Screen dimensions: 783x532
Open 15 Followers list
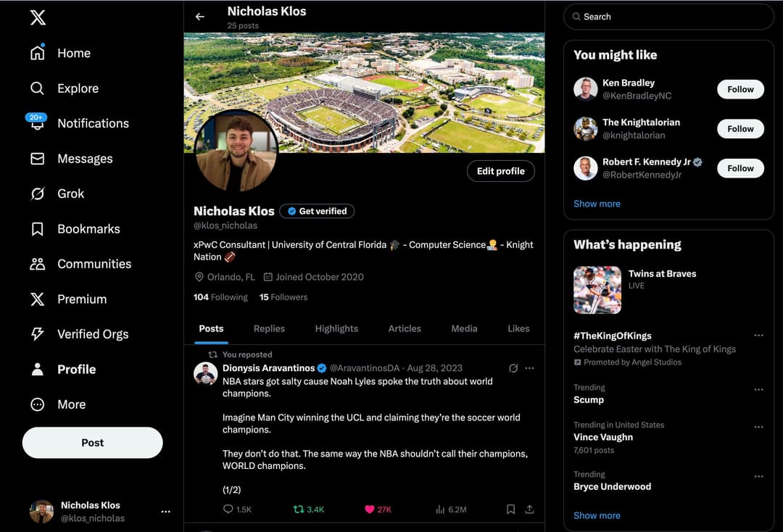click(x=283, y=297)
